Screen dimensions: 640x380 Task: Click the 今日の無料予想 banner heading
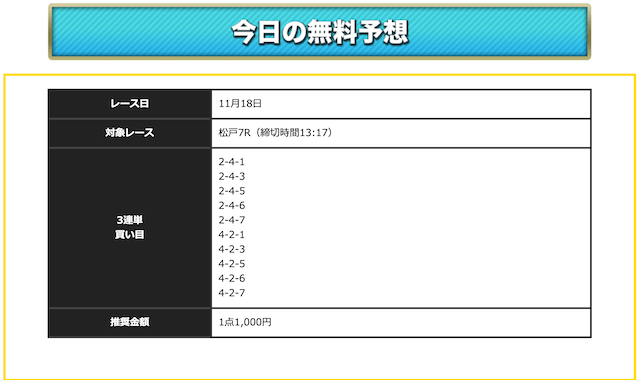tap(320, 32)
